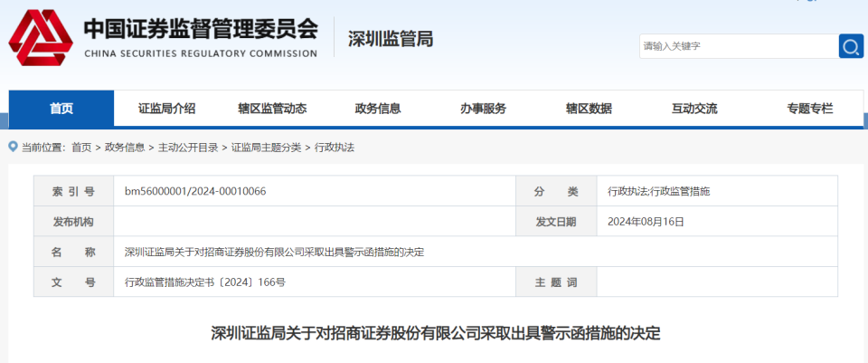Click the 行政执法 breadcrumb link
Image resolution: width=868 pixels, height=363 pixels.
(x=335, y=148)
